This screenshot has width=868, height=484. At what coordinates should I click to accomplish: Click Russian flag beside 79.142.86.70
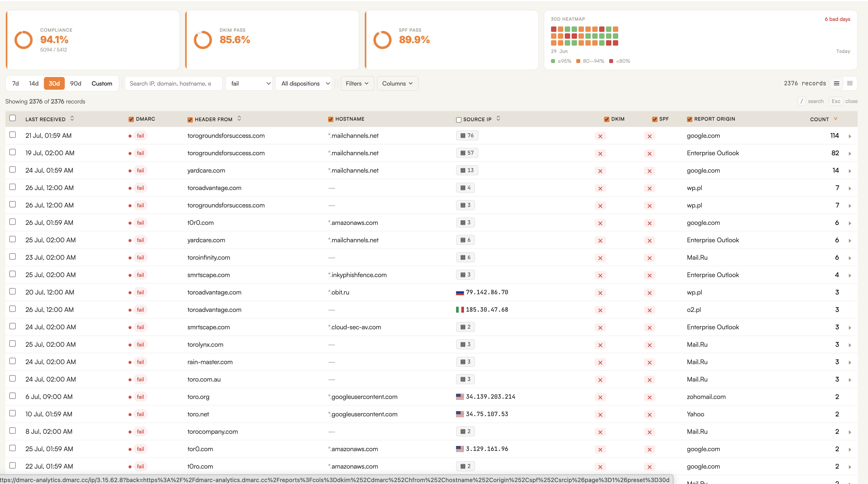460,292
